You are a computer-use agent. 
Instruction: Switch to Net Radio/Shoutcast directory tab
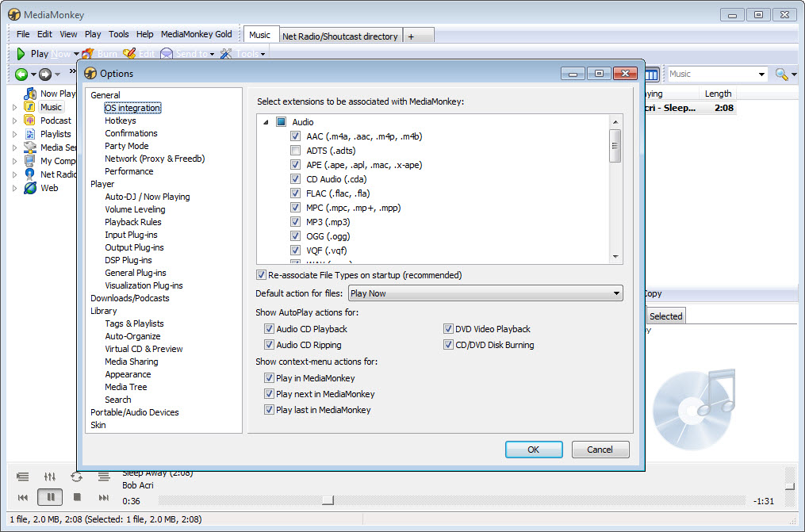click(x=340, y=36)
